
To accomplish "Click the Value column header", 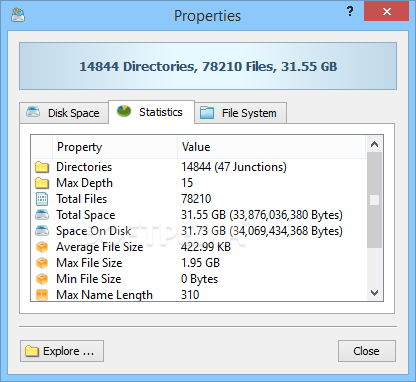I will coord(271,147).
